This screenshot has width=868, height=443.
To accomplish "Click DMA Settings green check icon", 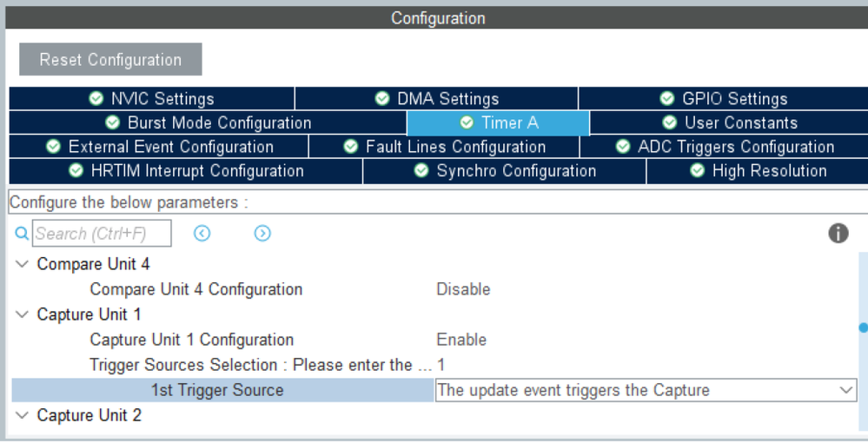I will (x=382, y=99).
